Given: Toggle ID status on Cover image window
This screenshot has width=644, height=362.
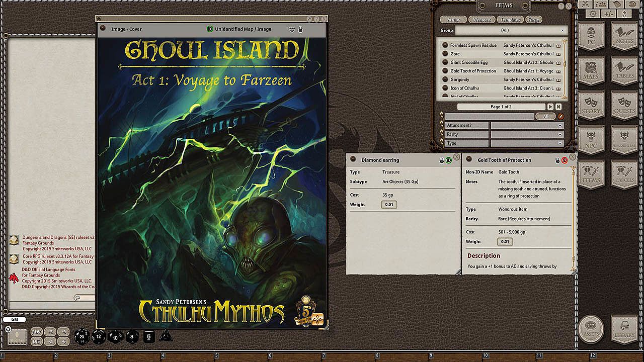Looking at the screenshot, I should click(x=210, y=29).
